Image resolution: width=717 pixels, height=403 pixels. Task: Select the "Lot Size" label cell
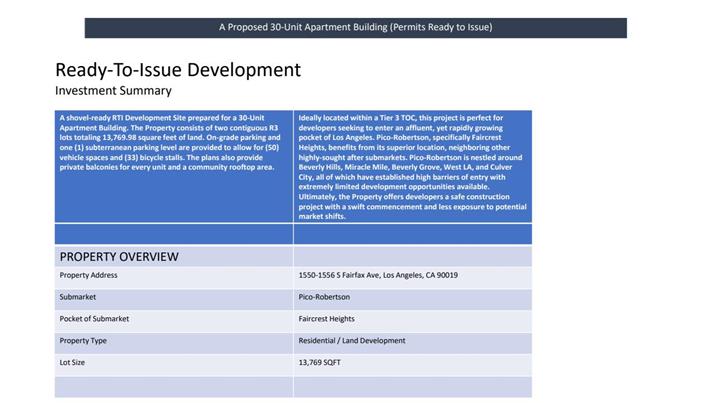coord(72,362)
